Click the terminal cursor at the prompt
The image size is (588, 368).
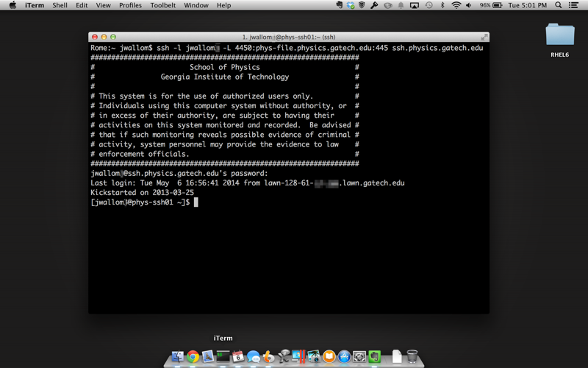196,202
